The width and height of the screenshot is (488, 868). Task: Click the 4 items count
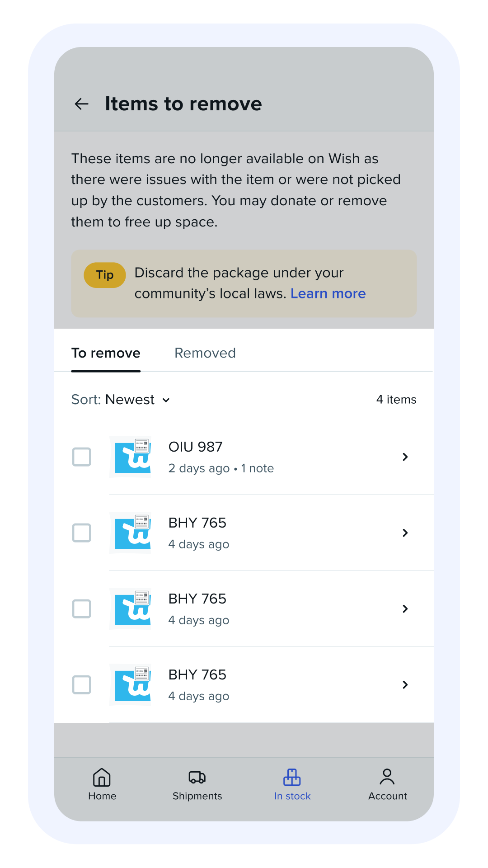[x=396, y=400]
